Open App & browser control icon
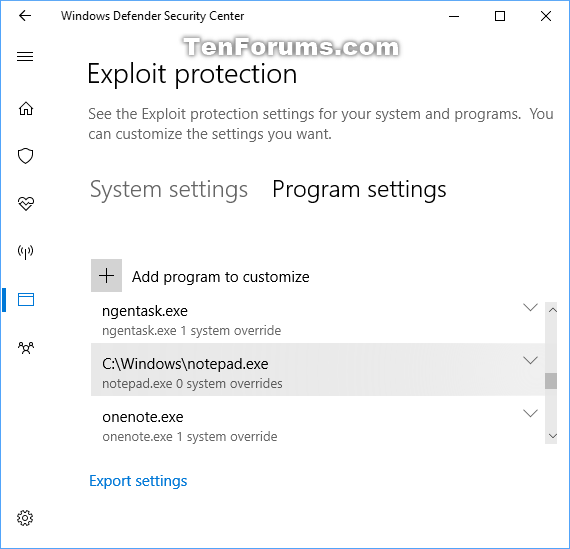This screenshot has height=549, width=570. point(26,300)
